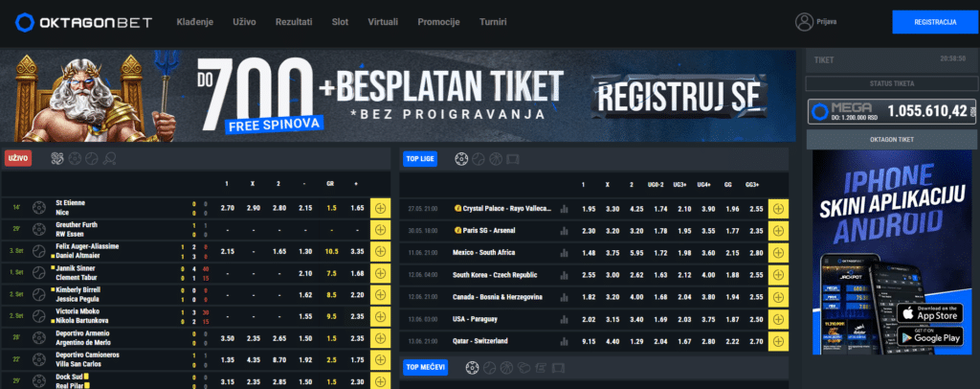Open statistics icon for USA - Paraguay
The height and width of the screenshot is (389, 980).
pyautogui.click(x=565, y=319)
